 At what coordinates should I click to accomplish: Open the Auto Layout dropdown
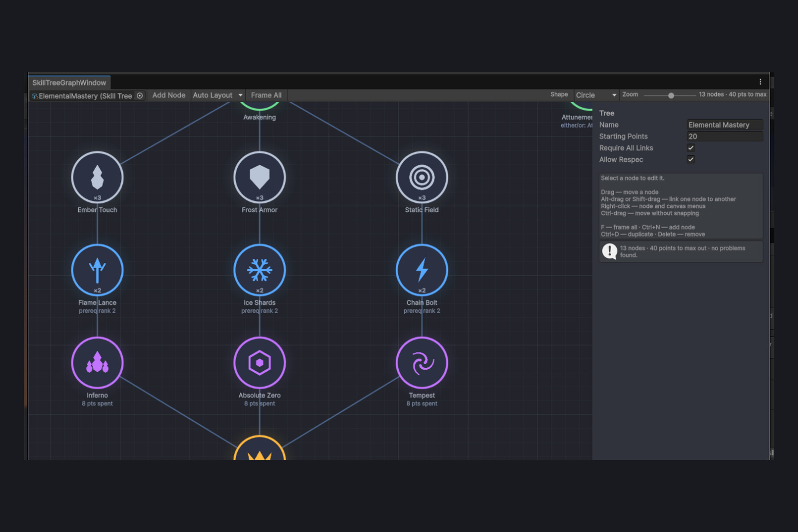click(217, 95)
